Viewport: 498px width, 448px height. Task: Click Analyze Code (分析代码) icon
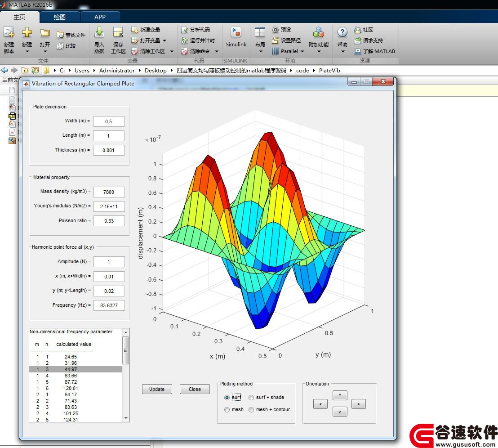(185, 30)
